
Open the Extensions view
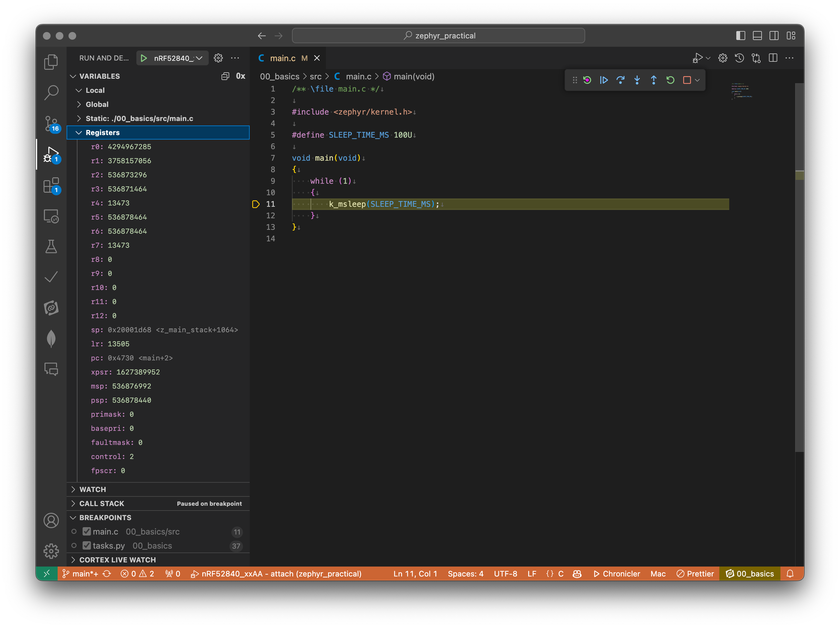pos(51,186)
